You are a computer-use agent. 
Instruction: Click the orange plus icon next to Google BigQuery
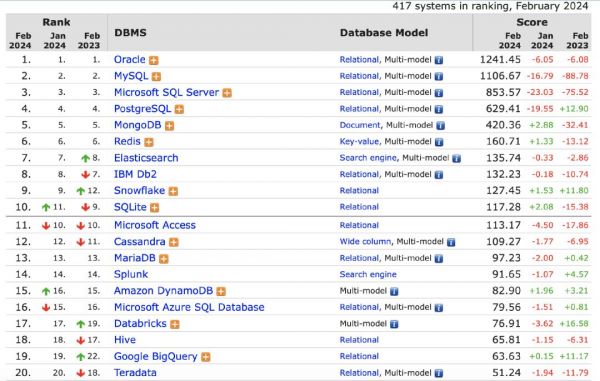(206, 357)
